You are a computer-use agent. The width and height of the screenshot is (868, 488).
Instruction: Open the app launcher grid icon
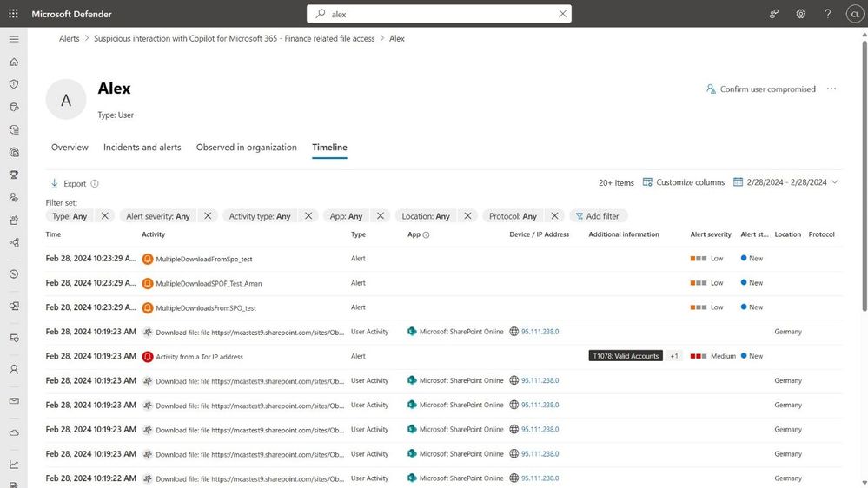13,14
